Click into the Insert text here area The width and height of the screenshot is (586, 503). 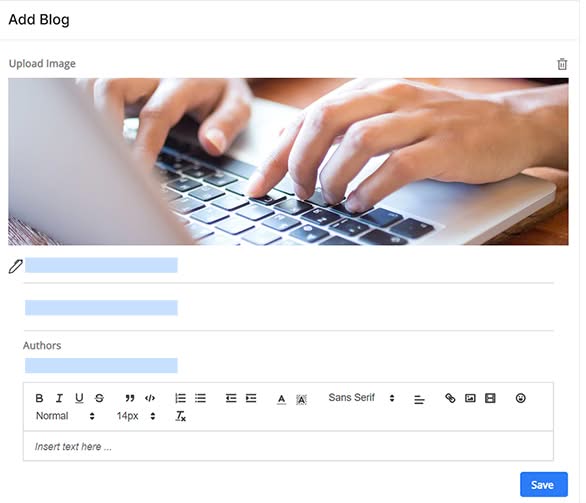[288, 446]
